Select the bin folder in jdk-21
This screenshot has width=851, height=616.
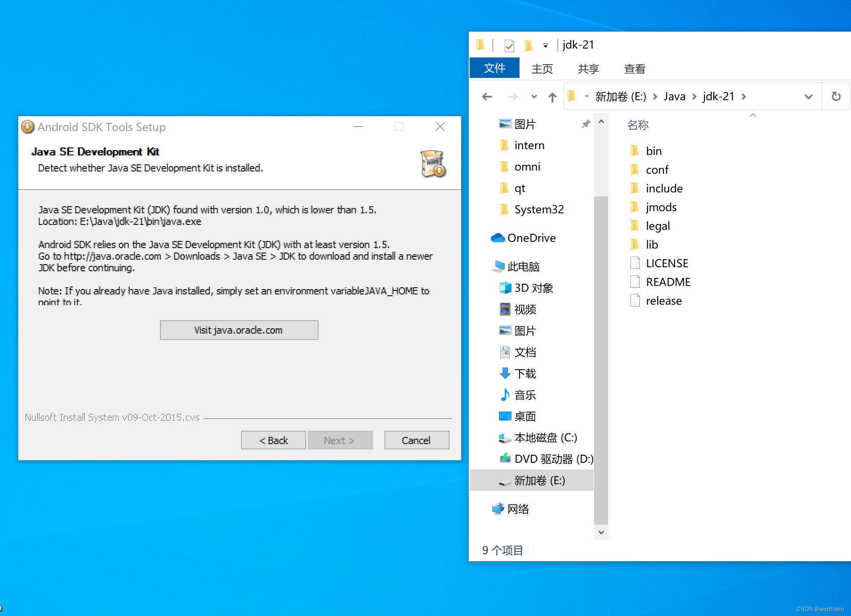click(654, 151)
